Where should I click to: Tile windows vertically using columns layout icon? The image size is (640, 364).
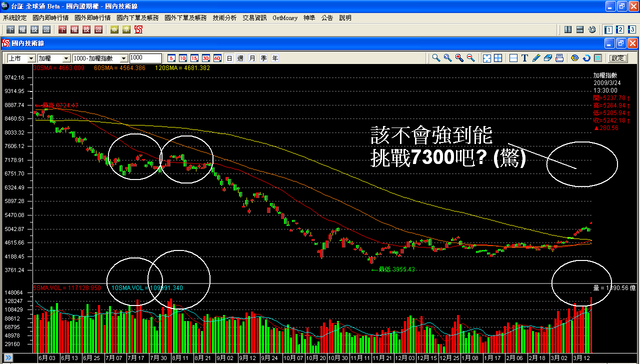coord(568,30)
